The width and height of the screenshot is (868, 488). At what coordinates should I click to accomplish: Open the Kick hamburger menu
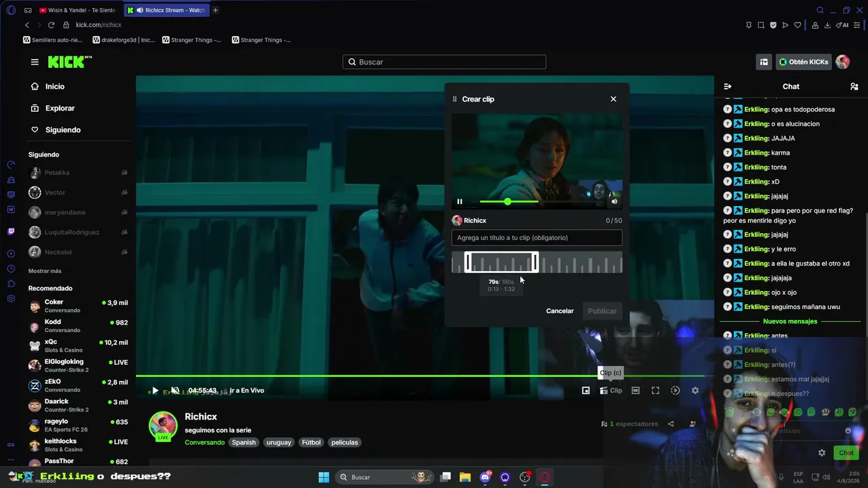tap(35, 62)
